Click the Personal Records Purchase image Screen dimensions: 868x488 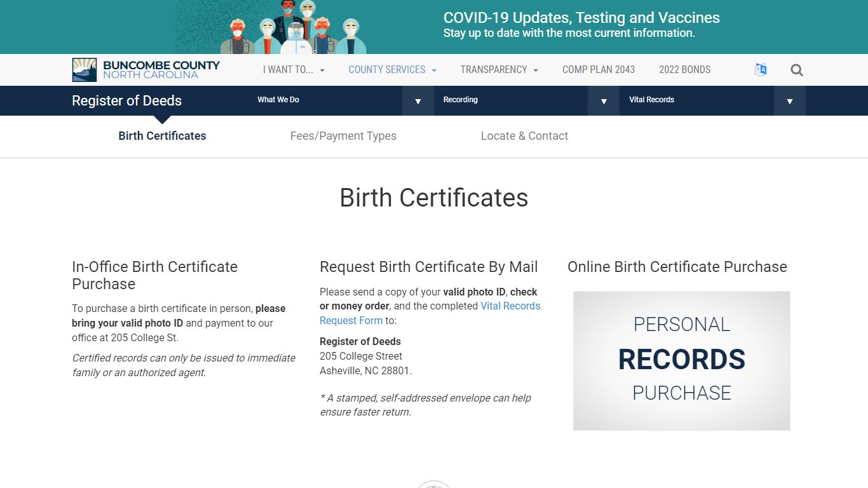click(x=682, y=361)
